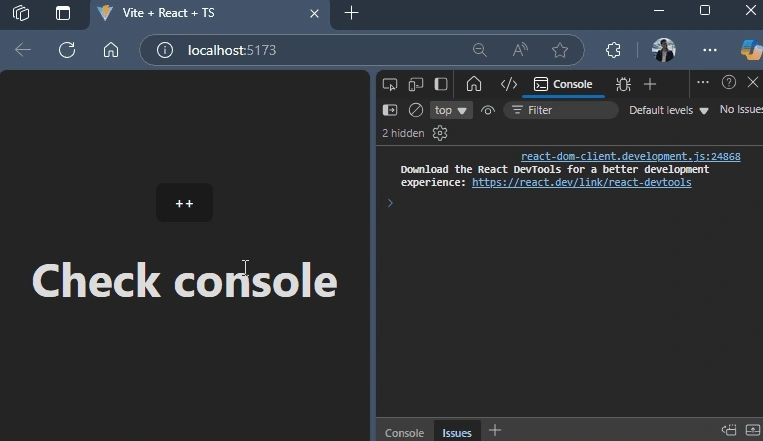Move the drawer tools to the activity bar

coord(728,430)
